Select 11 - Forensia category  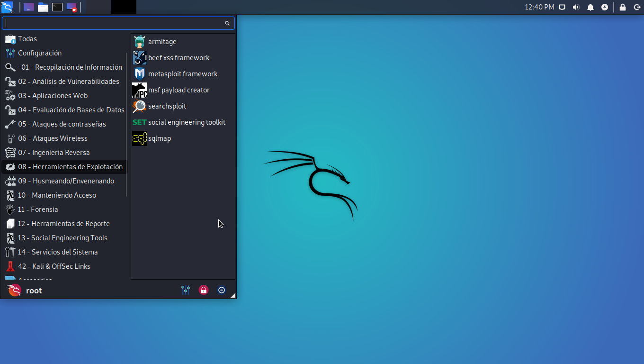(x=64, y=209)
